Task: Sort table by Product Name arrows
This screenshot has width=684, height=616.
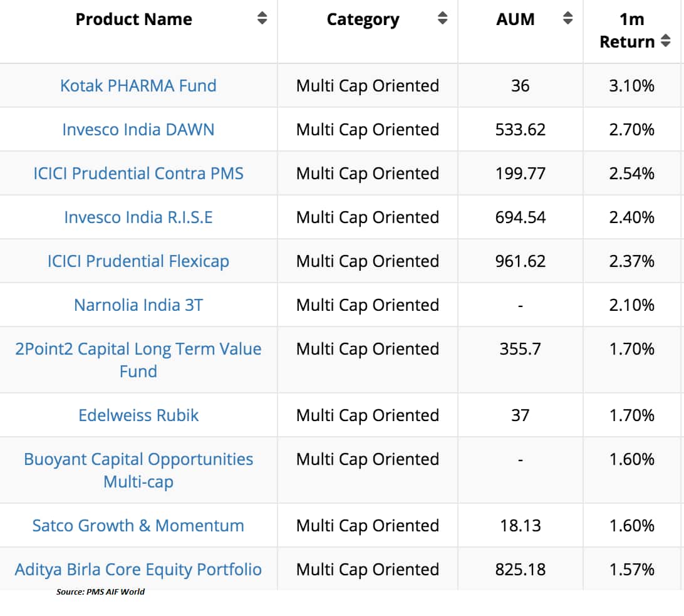Action: pyautogui.click(x=262, y=19)
